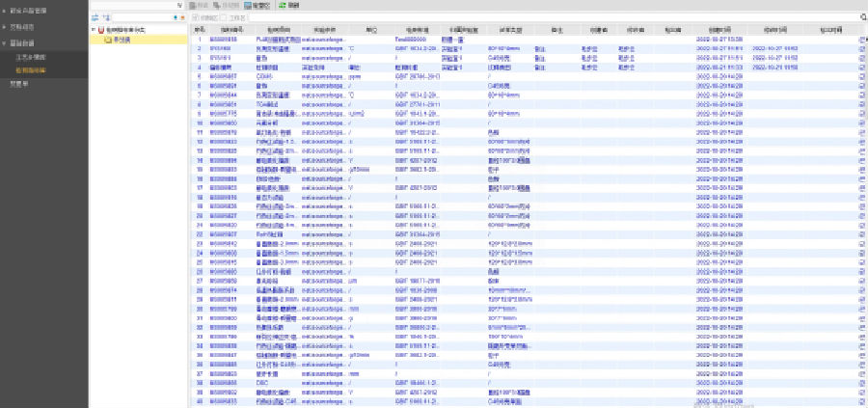Collapse the third section in left sidebar
The image size is (868, 408).
coord(5,42)
